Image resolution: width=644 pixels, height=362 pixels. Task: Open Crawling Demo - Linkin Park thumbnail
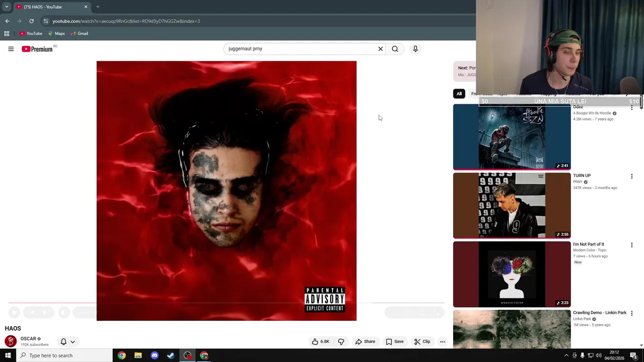512,328
